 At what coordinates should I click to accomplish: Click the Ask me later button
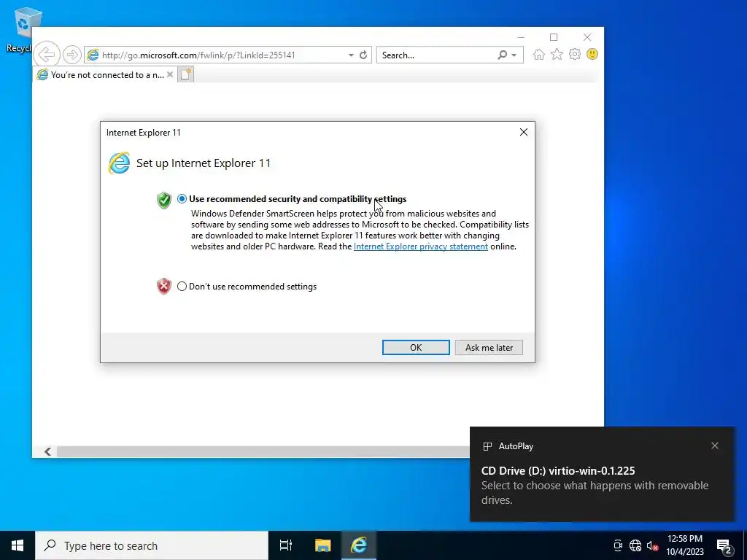click(x=489, y=348)
